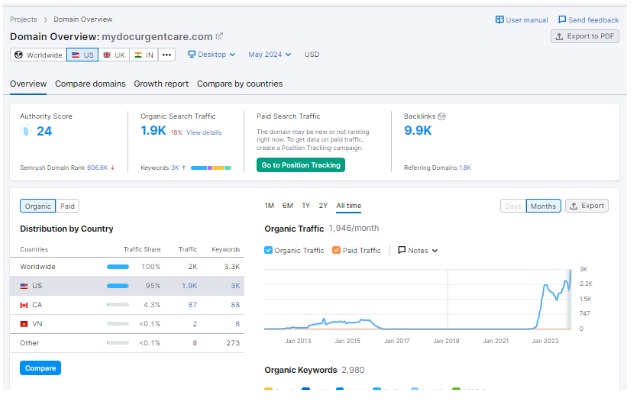Click the Send feedback speech bubble icon
This screenshot has height=400, width=632.
[x=562, y=19]
